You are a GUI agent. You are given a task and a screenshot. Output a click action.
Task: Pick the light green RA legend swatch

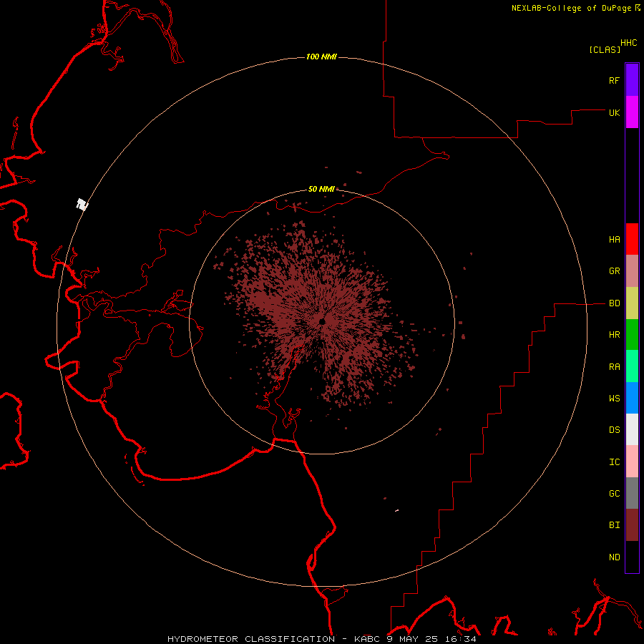tap(632, 366)
